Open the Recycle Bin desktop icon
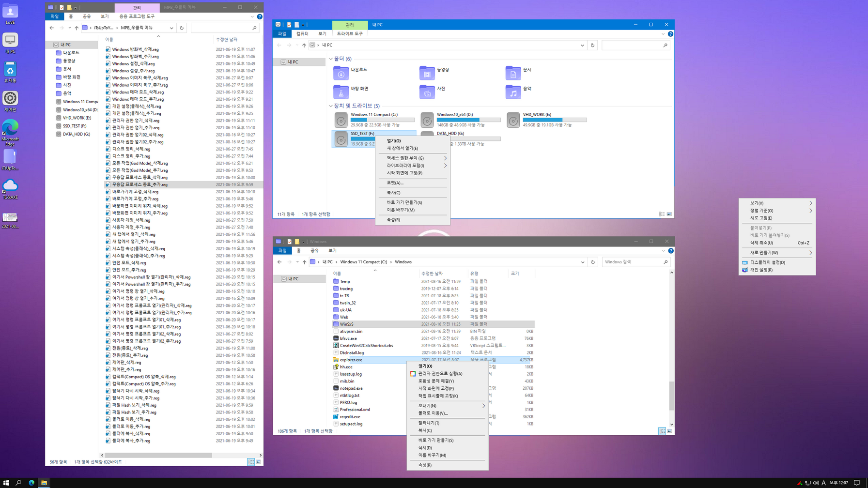The width and height of the screenshot is (868, 488). (x=10, y=72)
